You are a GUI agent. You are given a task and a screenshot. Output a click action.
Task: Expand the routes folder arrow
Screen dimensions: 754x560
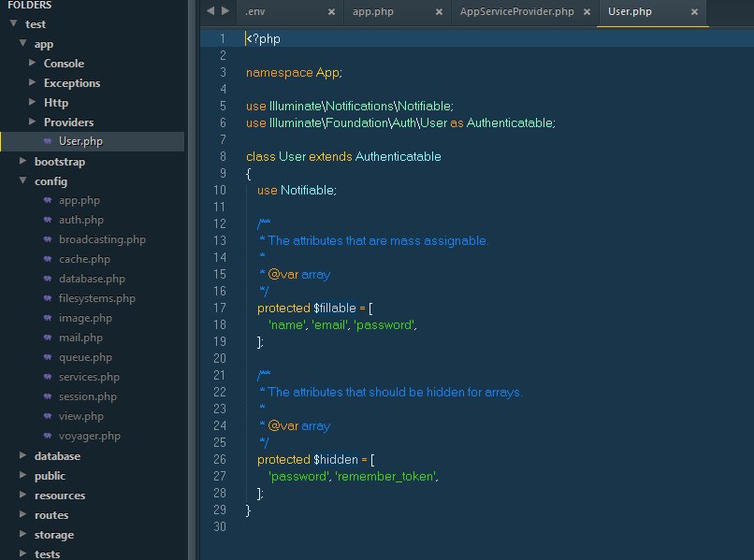22,514
